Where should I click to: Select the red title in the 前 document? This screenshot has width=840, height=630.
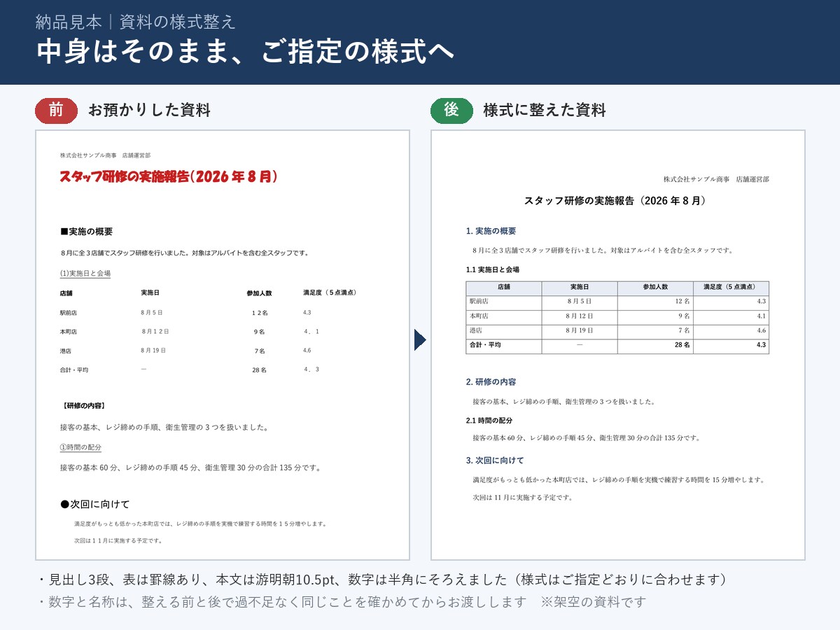click(169, 177)
